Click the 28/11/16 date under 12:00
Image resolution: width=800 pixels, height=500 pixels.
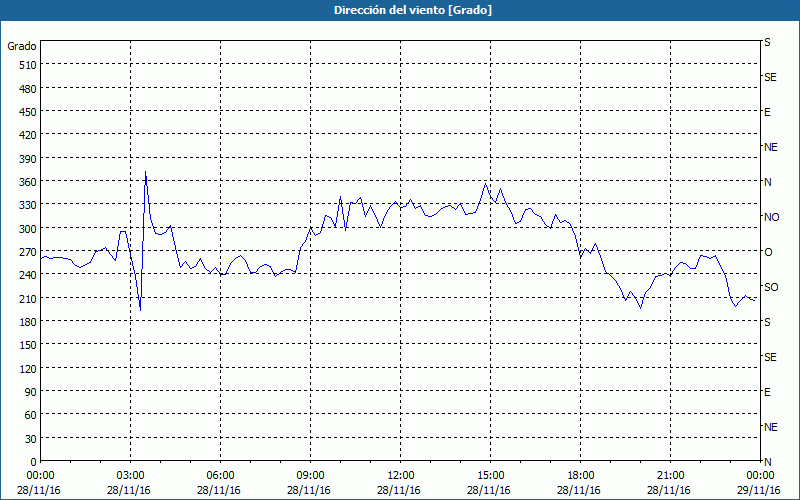(399, 490)
